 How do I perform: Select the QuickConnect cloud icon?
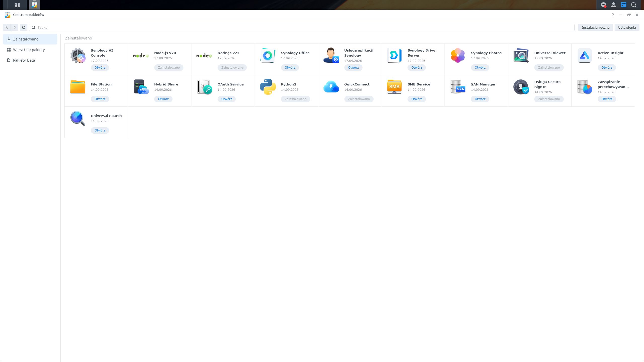pyautogui.click(x=331, y=87)
